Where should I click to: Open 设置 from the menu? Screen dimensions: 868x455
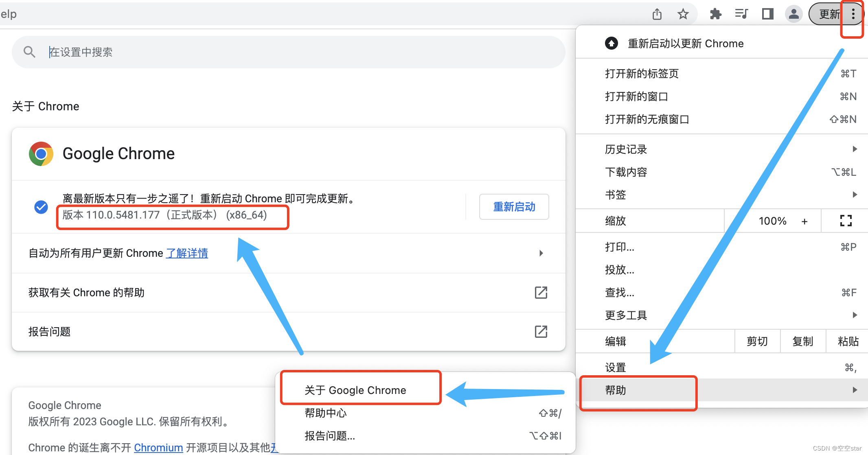721,367
